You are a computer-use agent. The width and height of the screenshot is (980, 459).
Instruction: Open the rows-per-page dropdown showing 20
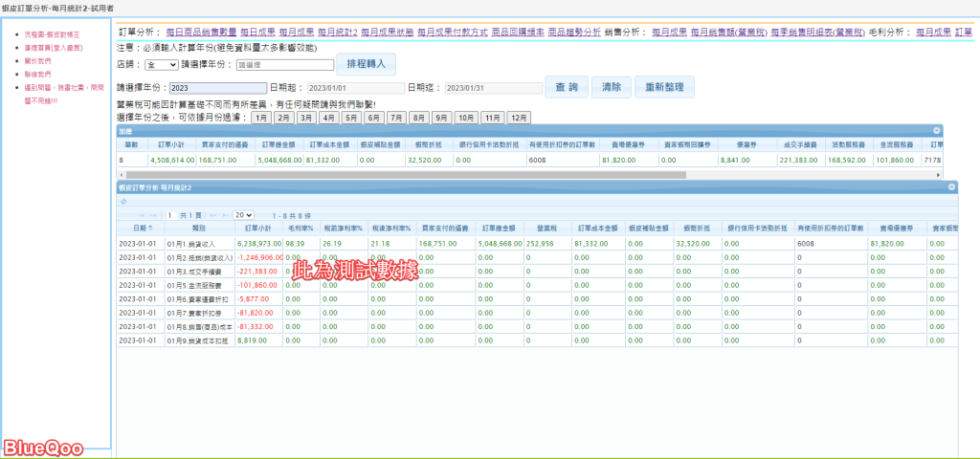click(x=243, y=215)
